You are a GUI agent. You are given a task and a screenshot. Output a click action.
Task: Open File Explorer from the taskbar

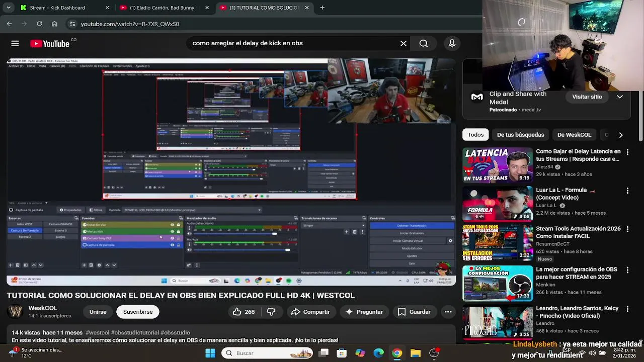(x=415, y=353)
